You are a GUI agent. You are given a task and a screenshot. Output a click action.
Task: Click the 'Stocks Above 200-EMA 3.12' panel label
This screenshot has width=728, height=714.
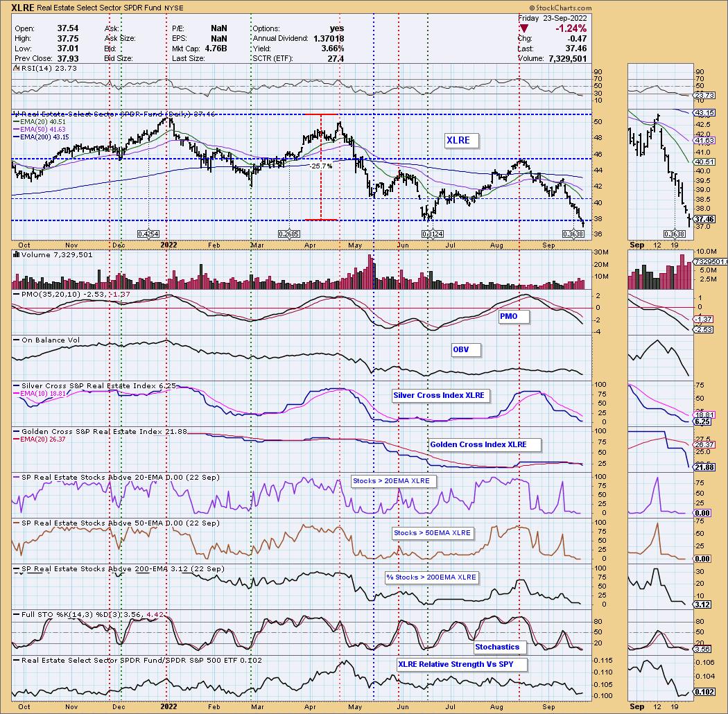pos(123,568)
